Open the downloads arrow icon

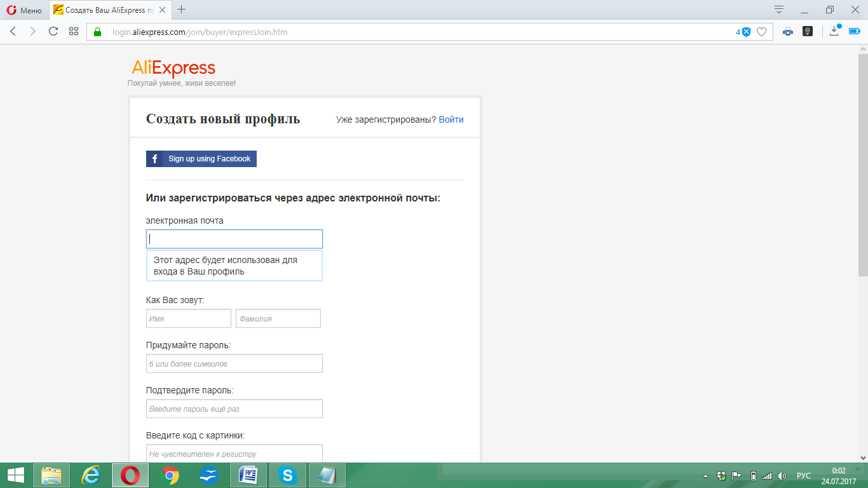point(835,31)
